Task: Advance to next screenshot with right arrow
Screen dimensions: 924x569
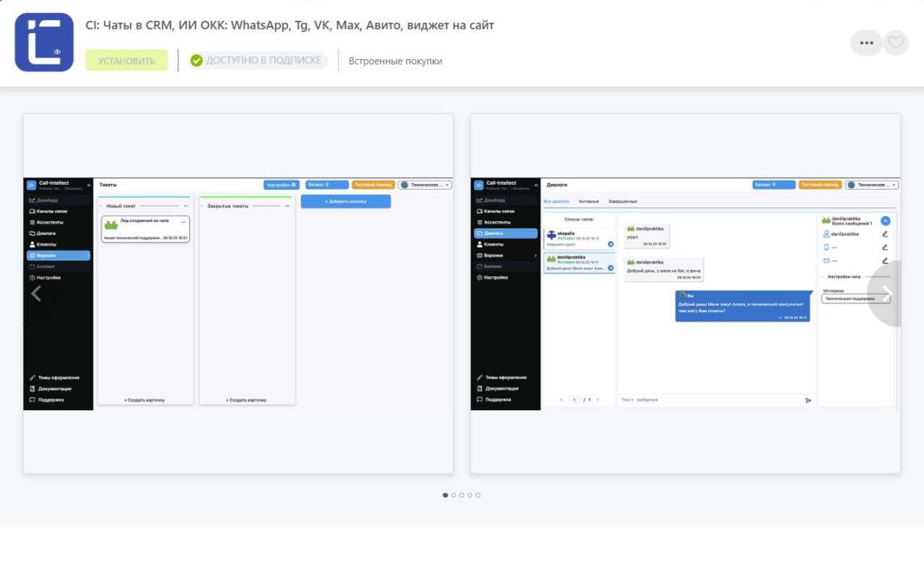Action: [x=887, y=293]
